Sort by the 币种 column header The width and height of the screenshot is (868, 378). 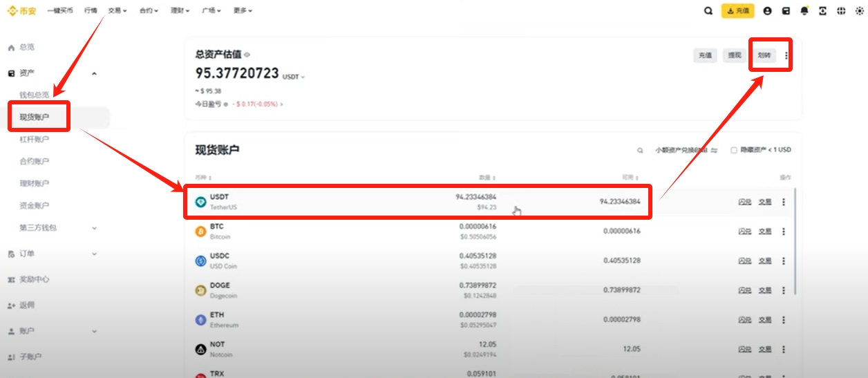(203, 178)
